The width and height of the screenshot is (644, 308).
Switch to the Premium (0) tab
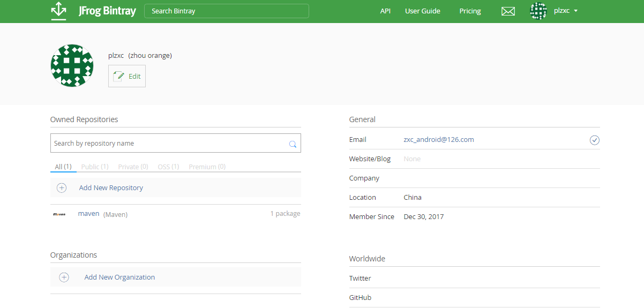click(207, 167)
